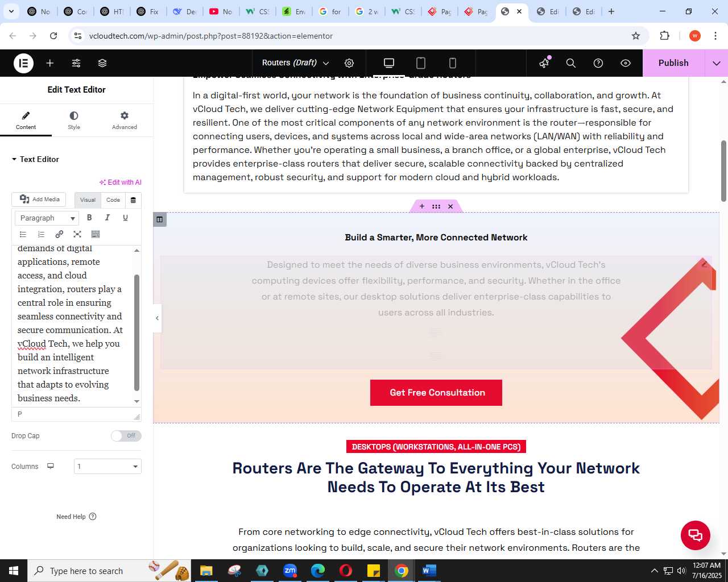The image size is (728, 582).
Task: Switch editor to Visual mode
Action: 88,200
